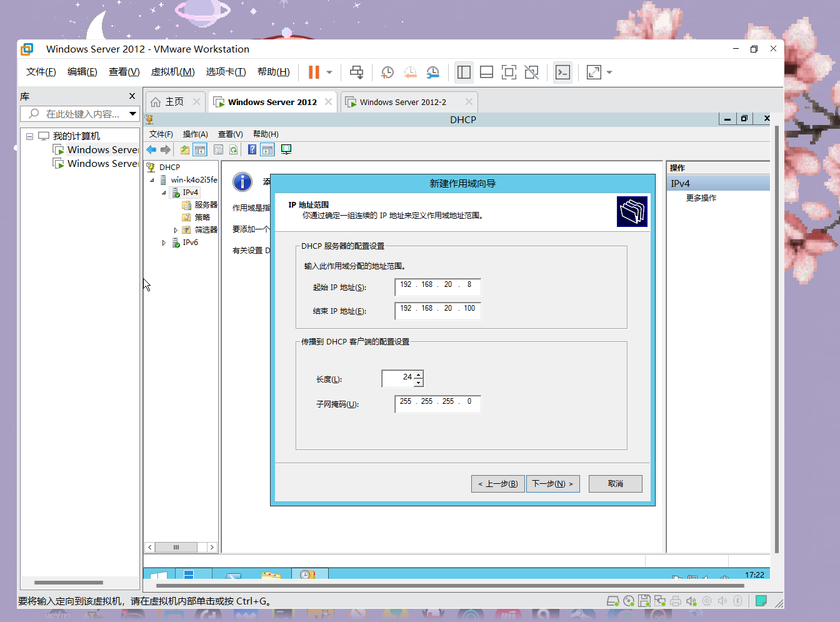Click the 子网掩码 subnet mask field
840x622 pixels.
(438, 404)
